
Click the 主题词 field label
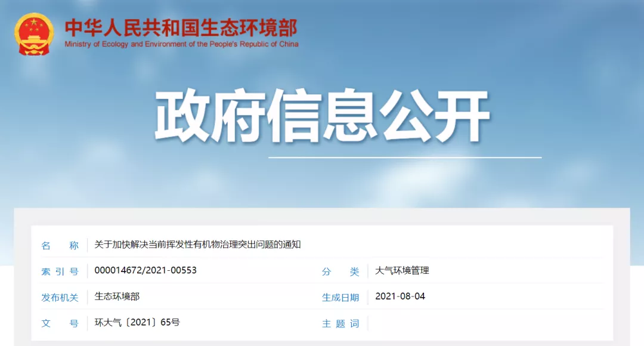click(340, 324)
